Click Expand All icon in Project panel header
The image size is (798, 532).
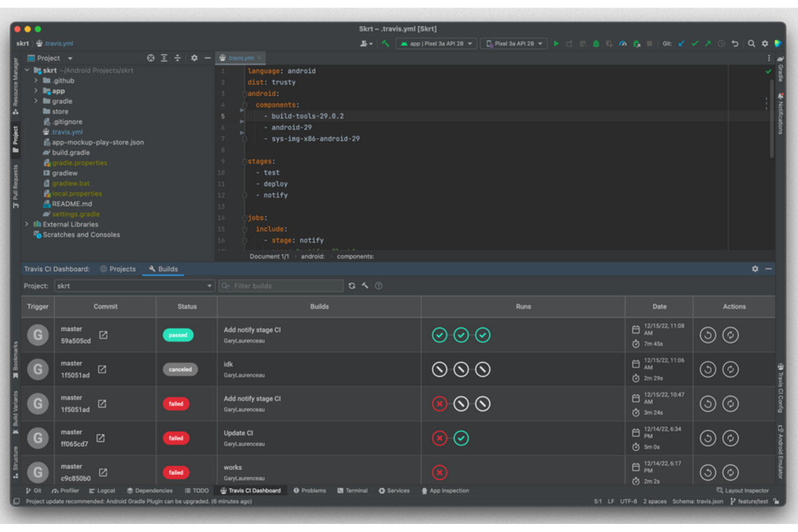164,58
